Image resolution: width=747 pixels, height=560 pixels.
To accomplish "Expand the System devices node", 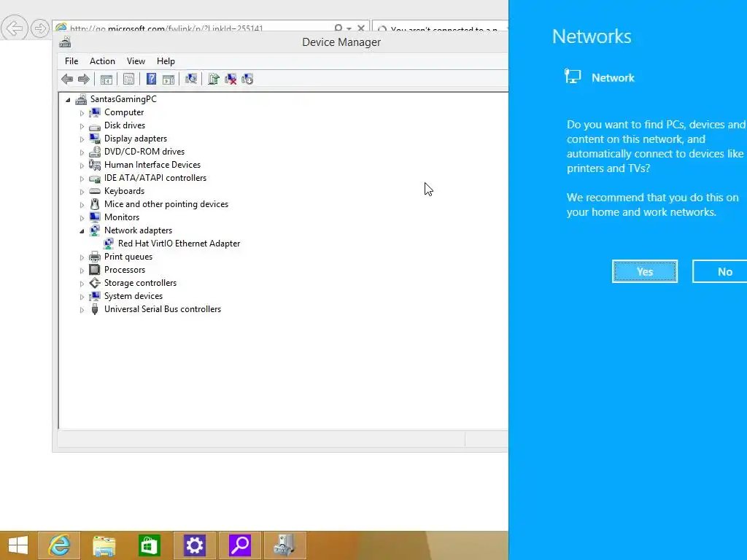I will [82, 297].
